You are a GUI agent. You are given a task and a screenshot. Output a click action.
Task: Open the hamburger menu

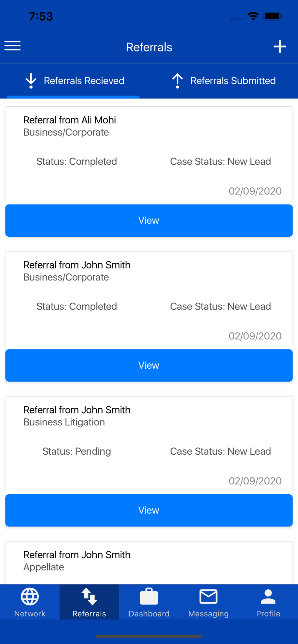point(13,46)
